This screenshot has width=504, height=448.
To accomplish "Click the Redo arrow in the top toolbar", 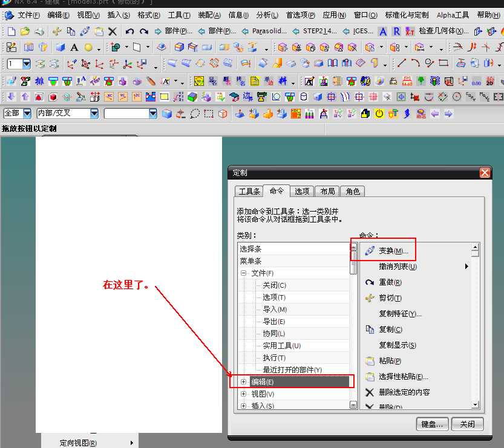I will coord(143,31).
